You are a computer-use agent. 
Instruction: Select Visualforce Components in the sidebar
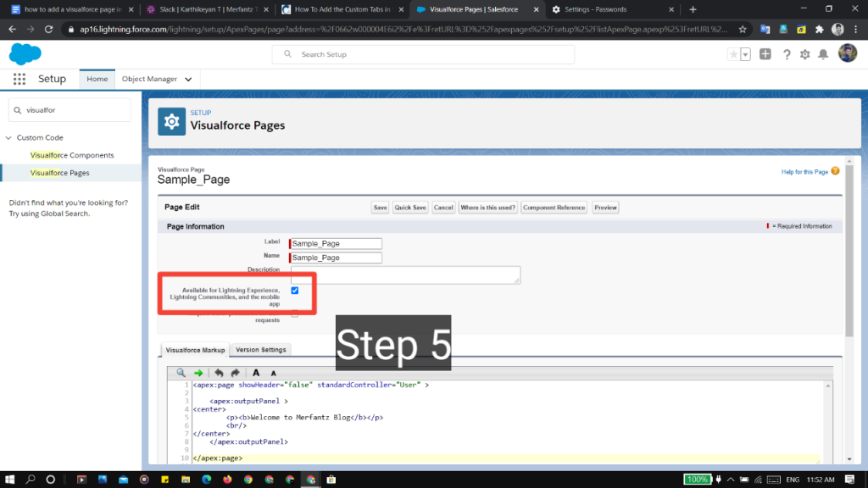(72, 155)
